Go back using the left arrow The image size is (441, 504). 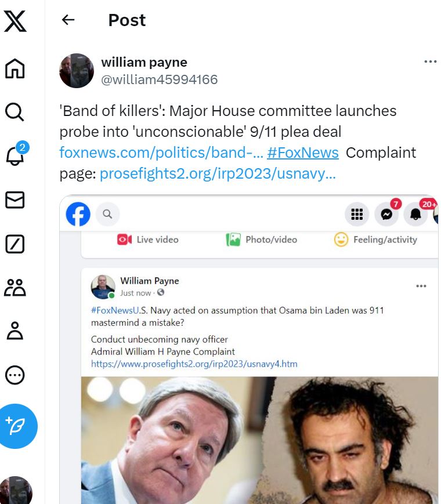click(x=68, y=20)
